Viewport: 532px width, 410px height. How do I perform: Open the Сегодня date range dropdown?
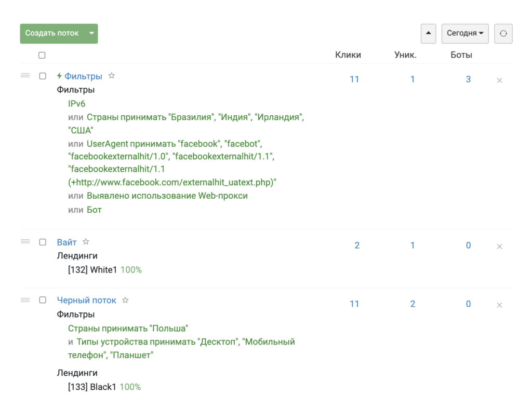(x=464, y=33)
